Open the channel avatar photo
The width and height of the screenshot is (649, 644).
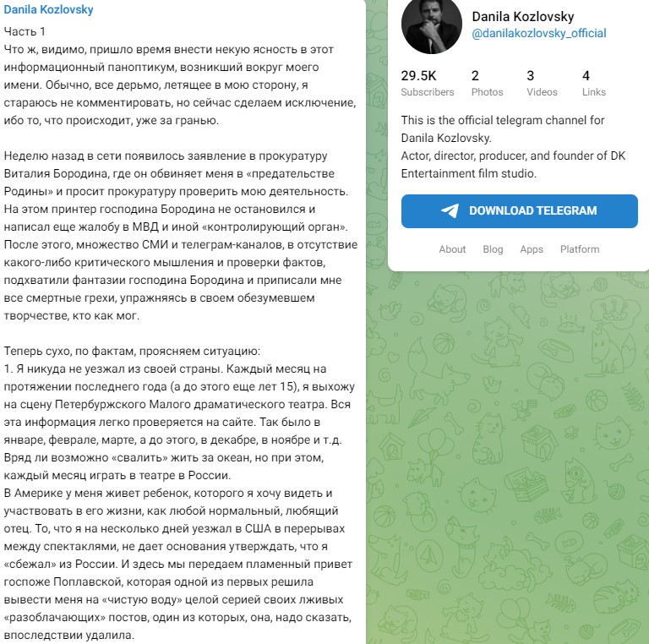(428, 25)
